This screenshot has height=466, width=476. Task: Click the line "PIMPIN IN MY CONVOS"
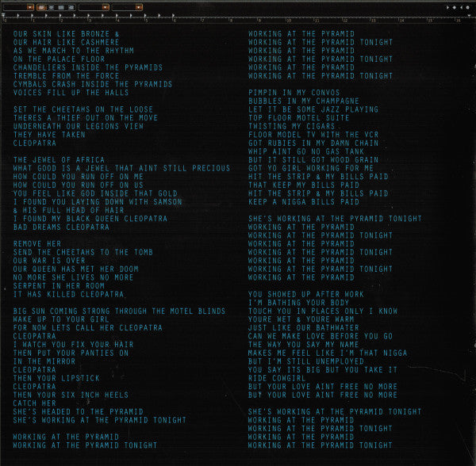click(294, 93)
